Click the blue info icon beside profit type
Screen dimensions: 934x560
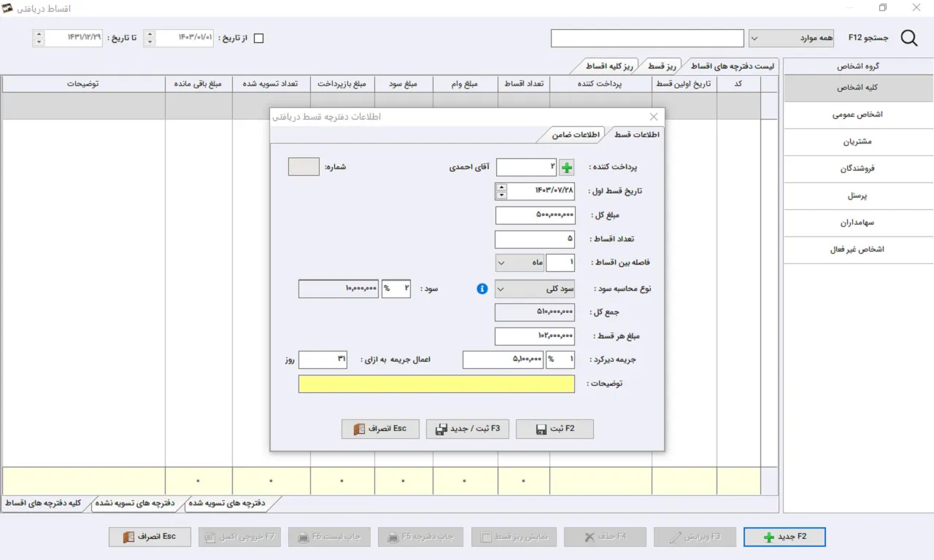point(482,289)
